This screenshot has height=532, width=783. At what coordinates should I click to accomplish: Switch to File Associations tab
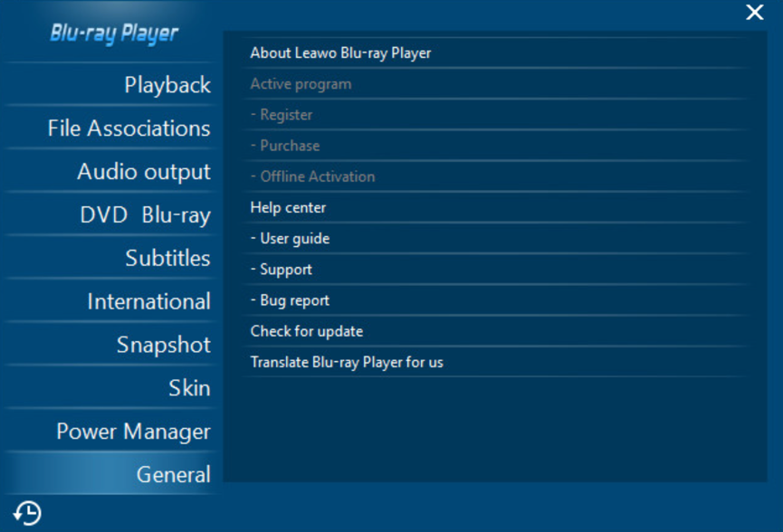[x=111, y=128]
